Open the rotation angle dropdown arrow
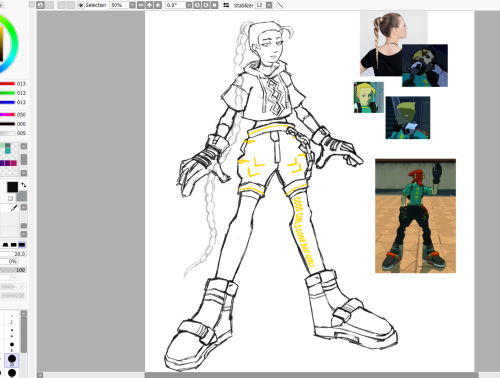The image size is (500, 378). (x=189, y=5)
